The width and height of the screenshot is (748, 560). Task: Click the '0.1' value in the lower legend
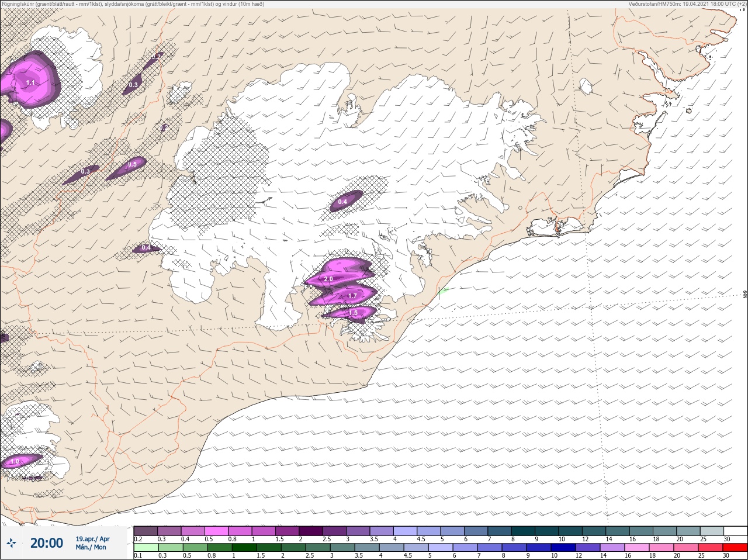138,555
